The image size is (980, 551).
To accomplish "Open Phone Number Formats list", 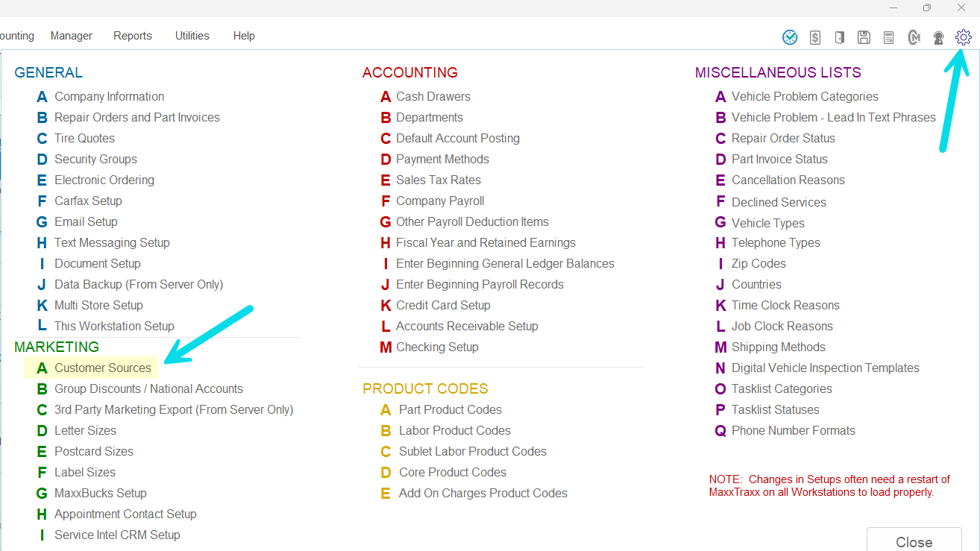I will tap(793, 430).
